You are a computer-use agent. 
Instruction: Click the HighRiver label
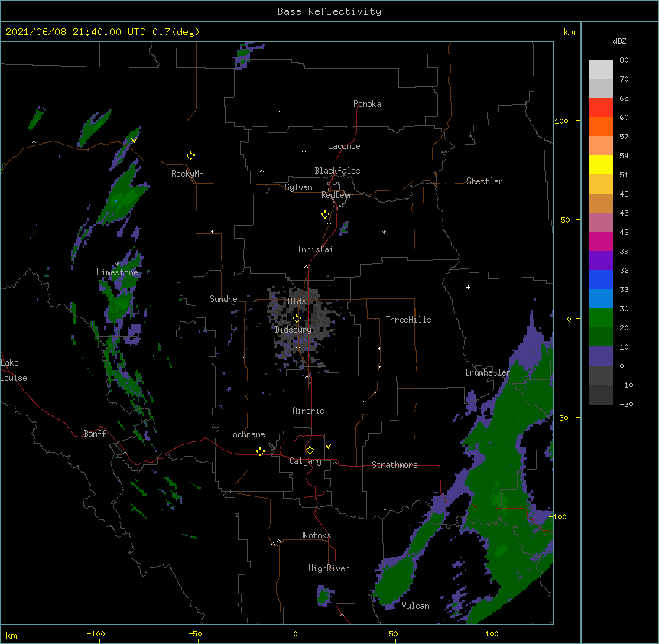pyautogui.click(x=329, y=568)
